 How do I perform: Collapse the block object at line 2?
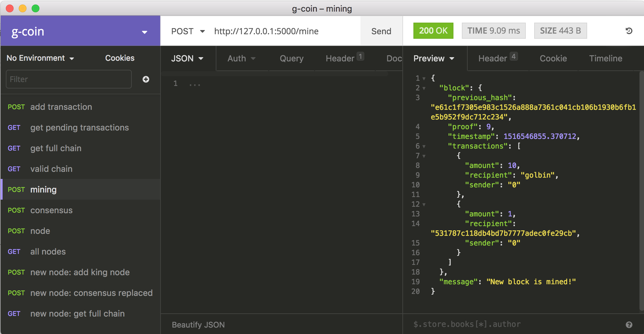point(424,88)
